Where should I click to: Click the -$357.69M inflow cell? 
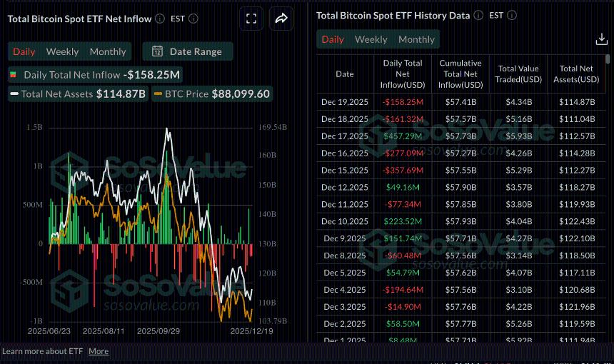click(403, 171)
